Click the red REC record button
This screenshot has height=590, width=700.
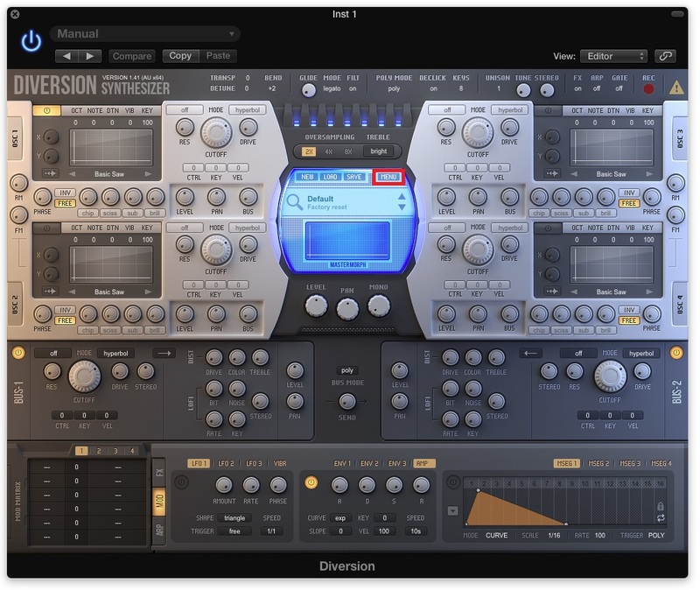[x=648, y=88]
